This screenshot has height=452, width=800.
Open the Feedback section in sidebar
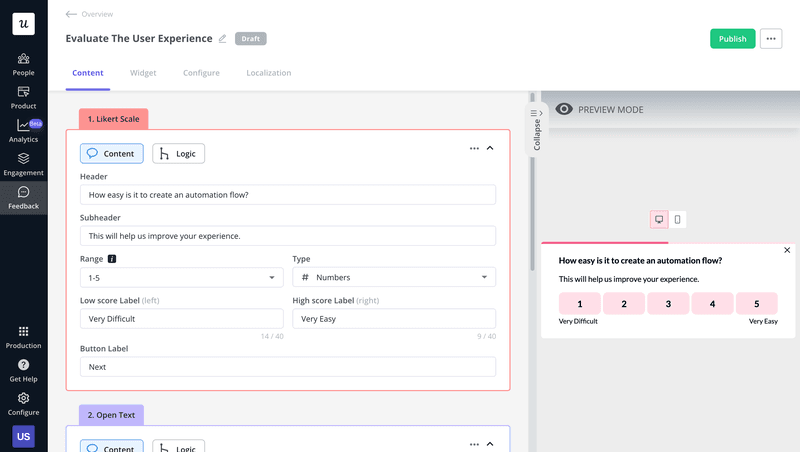(x=23, y=198)
